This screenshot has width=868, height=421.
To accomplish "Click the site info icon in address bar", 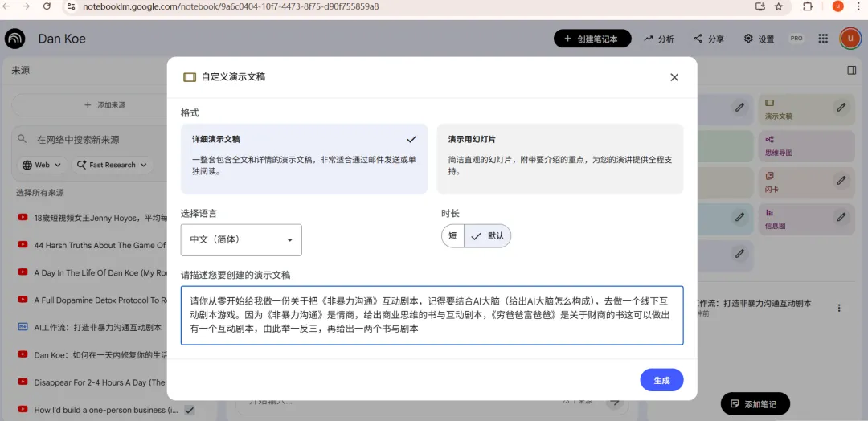I will [x=70, y=6].
